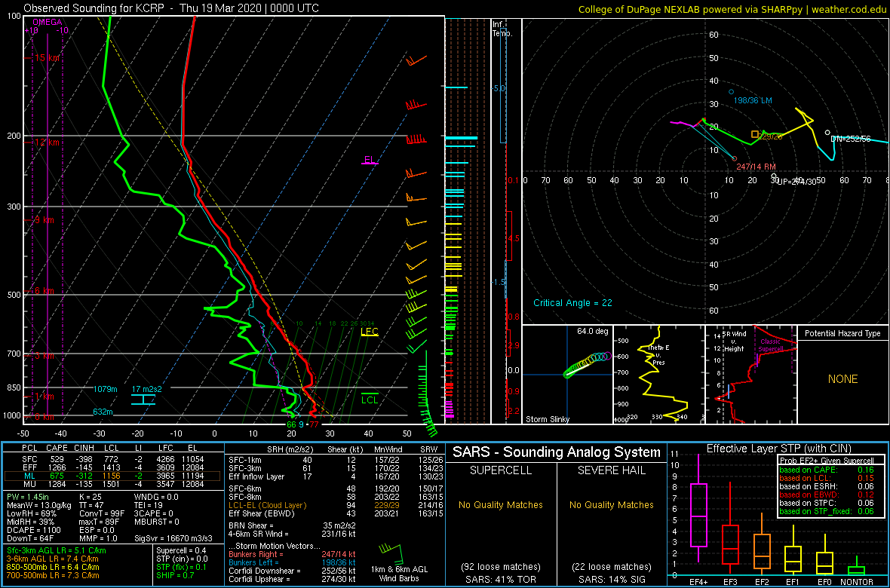Image resolution: width=890 pixels, height=588 pixels.
Task: Click the based on CAPE: 0.16 legend entry
Action: (825, 470)
